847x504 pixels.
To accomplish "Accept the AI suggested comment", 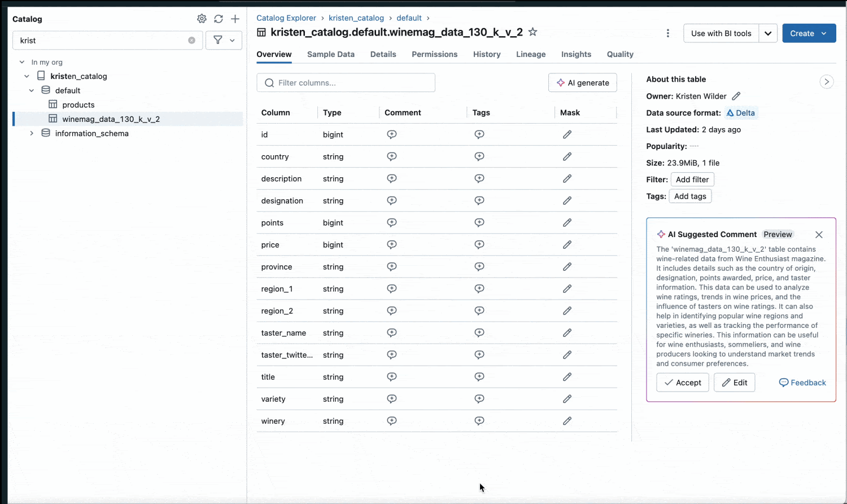I will click(682, 382).
